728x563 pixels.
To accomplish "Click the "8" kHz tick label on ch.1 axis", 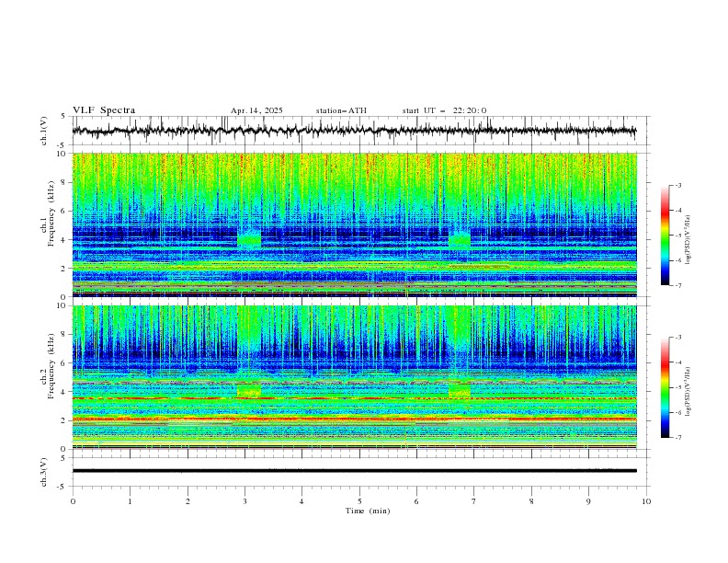I will [64, 182].
